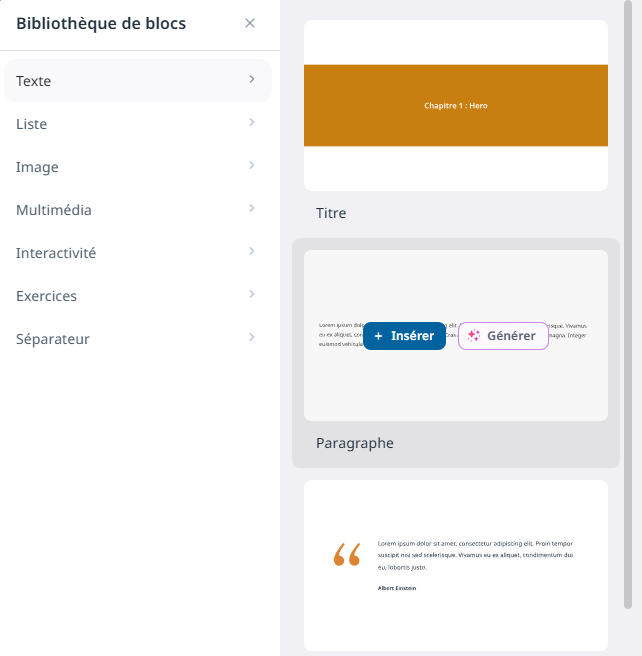Expand the chevron next to Exercices
642x656 pixels.
(252, 294)
